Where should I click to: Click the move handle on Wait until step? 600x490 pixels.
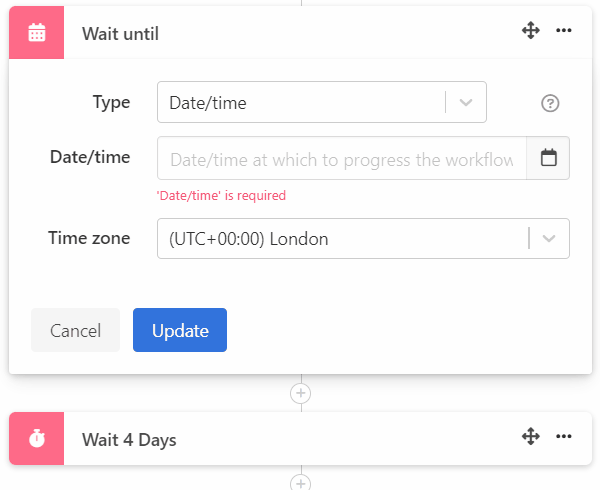pos(531,31)
